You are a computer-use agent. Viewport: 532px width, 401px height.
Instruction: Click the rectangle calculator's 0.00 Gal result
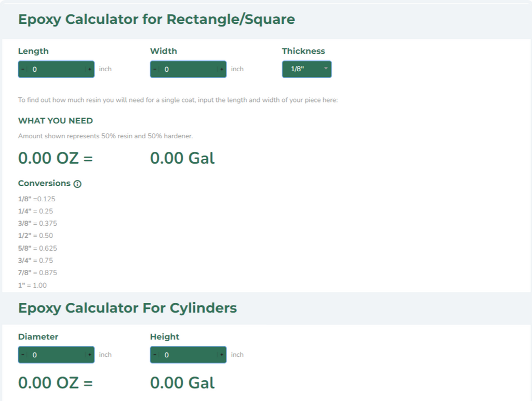point(182,158)
